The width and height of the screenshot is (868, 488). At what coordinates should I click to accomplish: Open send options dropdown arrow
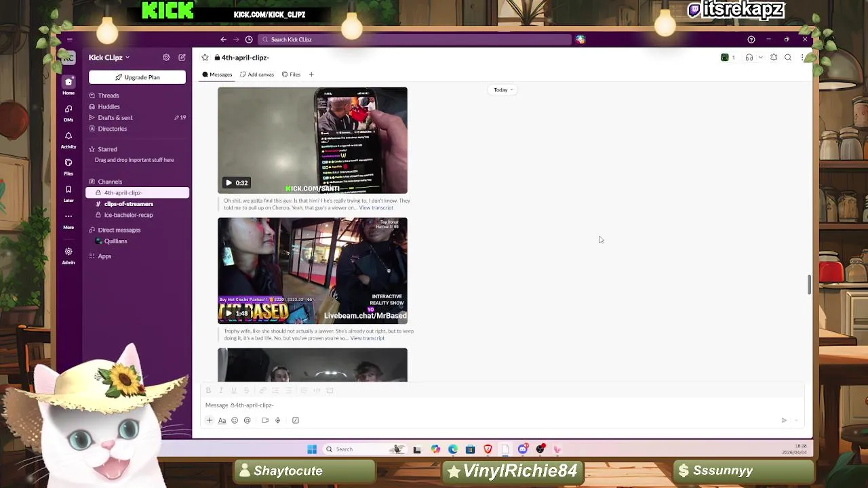[x=796, y=420]
